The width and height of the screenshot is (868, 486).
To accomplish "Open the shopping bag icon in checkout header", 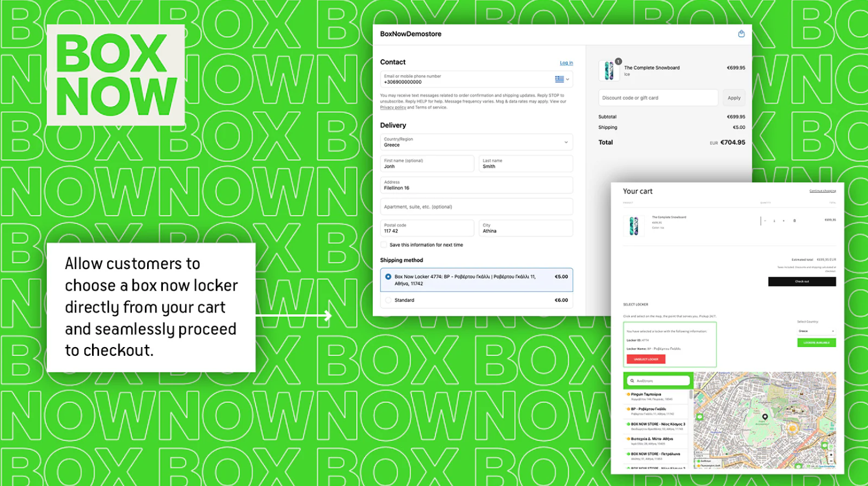I will tap(741, 34).
